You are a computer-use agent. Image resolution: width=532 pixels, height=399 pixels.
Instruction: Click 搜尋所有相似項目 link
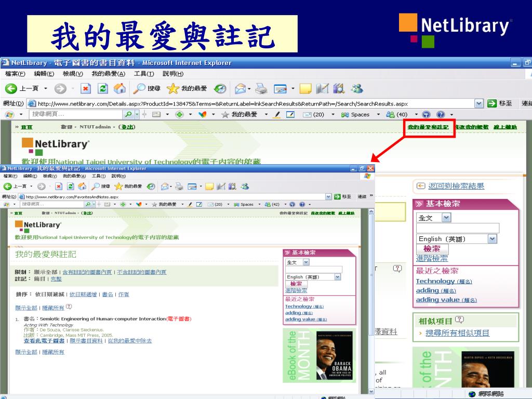tap(457, 333)
